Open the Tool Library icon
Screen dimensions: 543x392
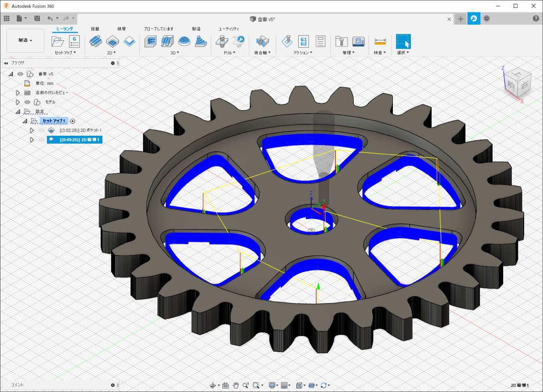341,41
